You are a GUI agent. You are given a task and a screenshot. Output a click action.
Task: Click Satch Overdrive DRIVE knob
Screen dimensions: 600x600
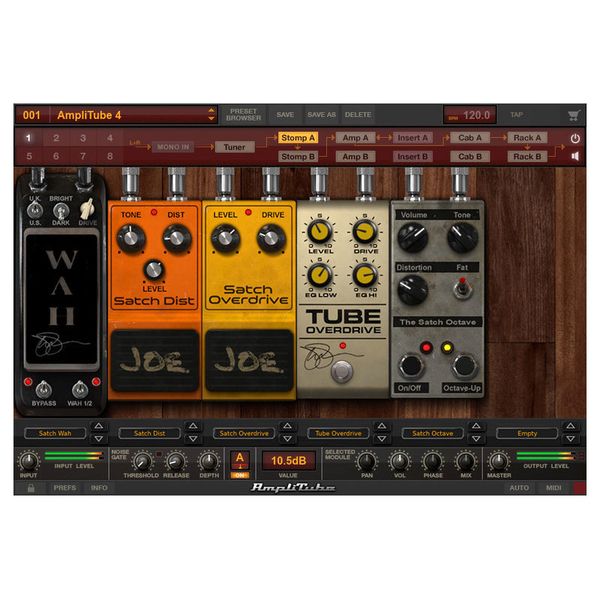tap(271, 238)
